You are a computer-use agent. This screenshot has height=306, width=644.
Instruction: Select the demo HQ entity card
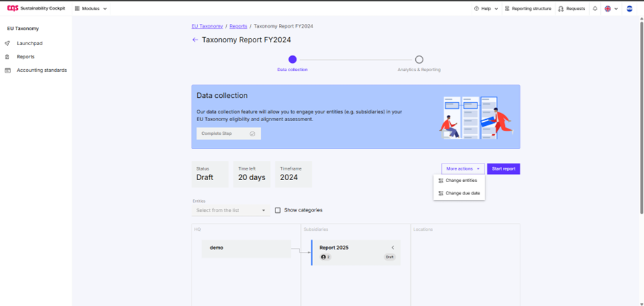point(247,249)
